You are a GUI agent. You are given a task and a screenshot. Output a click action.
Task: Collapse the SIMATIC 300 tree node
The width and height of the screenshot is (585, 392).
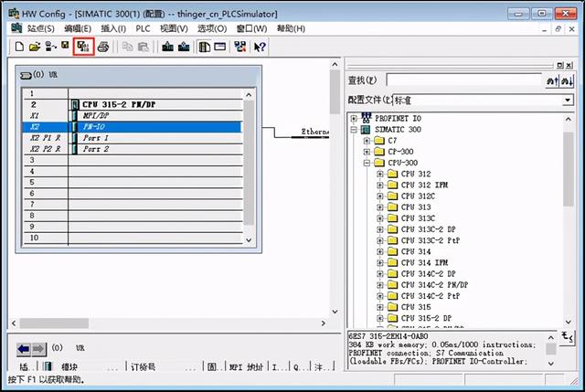pyautogui.click(x=355, y=130)
